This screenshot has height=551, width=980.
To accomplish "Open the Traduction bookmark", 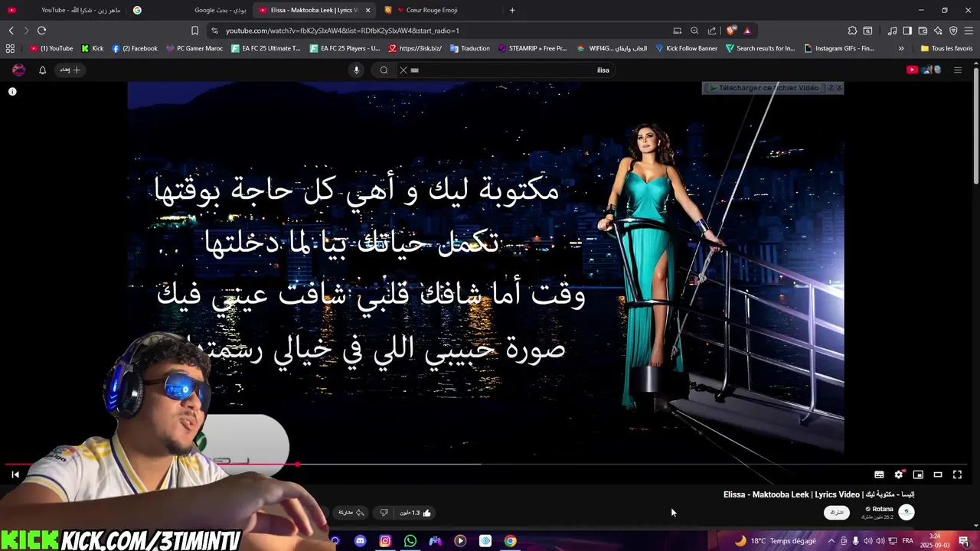I will click(470, 48).
